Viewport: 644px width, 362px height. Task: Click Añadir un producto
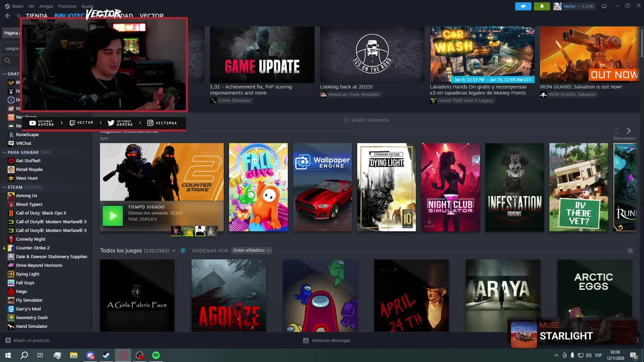click(x=31, y=340)
